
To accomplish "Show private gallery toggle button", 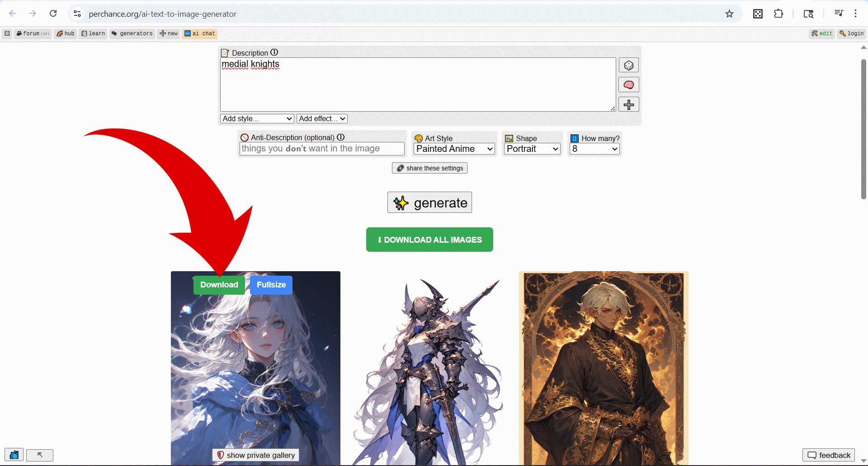I will click(256, 455).
